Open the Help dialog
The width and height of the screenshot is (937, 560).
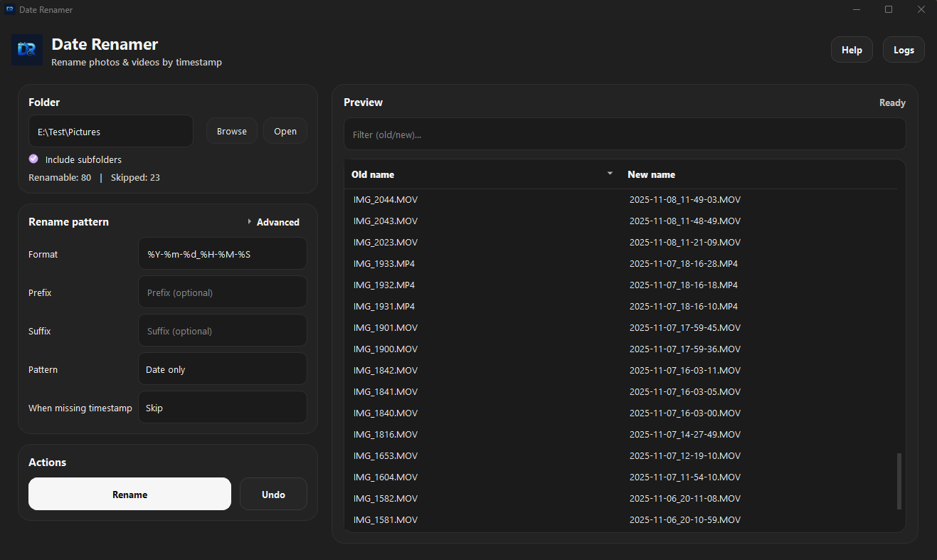[x=852, y=50]
